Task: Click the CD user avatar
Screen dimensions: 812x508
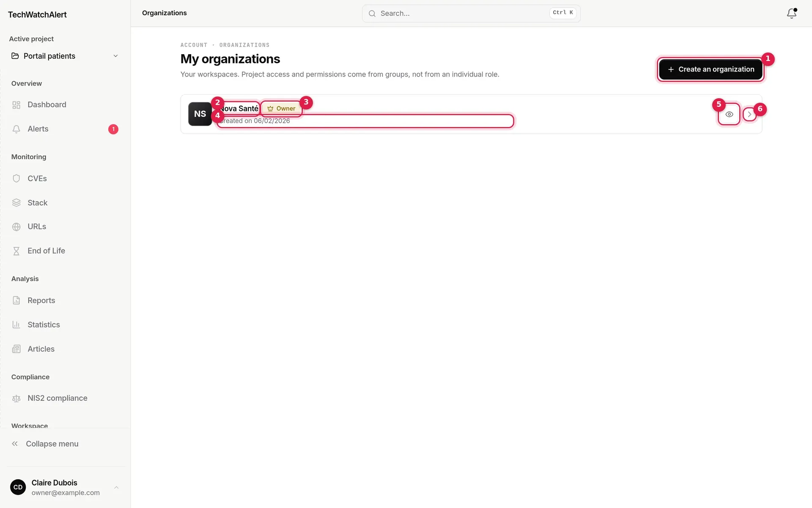Action: [18, 487]
